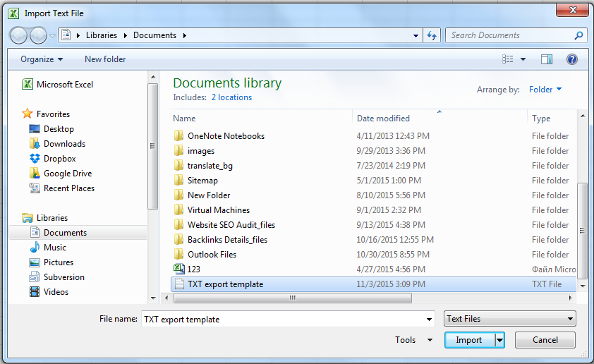Select the TXT export template file
The image size is (594, 364).
pyautogui.click(x=374, y=284)
